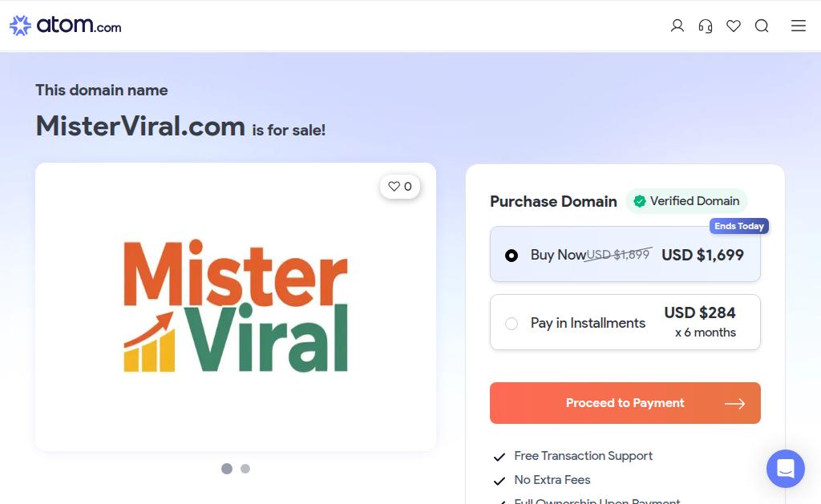The width and height of the screenshot is (821, 504).
Task: Click the Proceed to Payment button
Action: [x=625, y=403]
